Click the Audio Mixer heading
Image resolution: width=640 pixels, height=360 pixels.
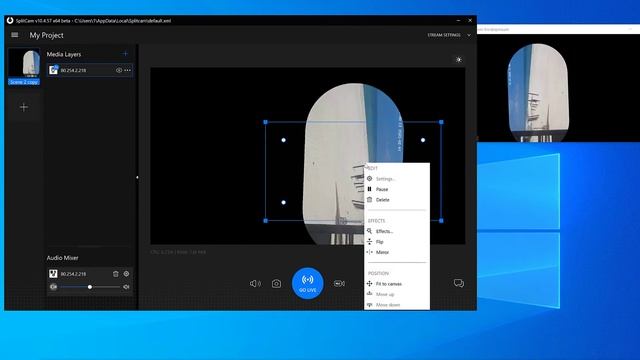[x=62, y=258]
